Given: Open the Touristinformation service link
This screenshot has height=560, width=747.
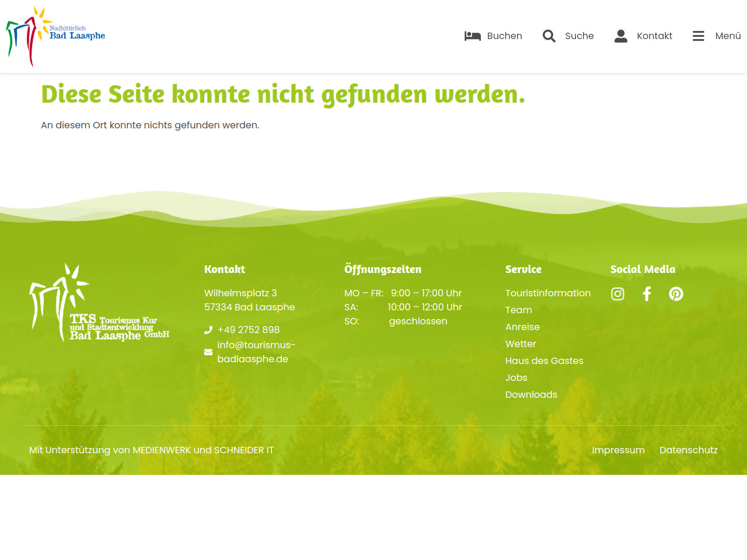Looking at the screenshot, I should click(547, 293).
